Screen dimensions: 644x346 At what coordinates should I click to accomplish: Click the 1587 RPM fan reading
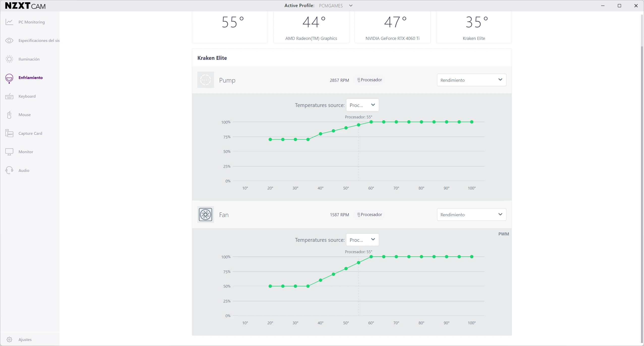click(x=339, y=215)
